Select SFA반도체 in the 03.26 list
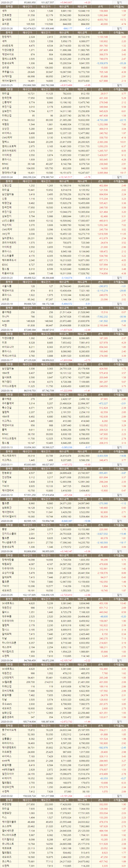 pyautogui.click(x=7, y=45)
